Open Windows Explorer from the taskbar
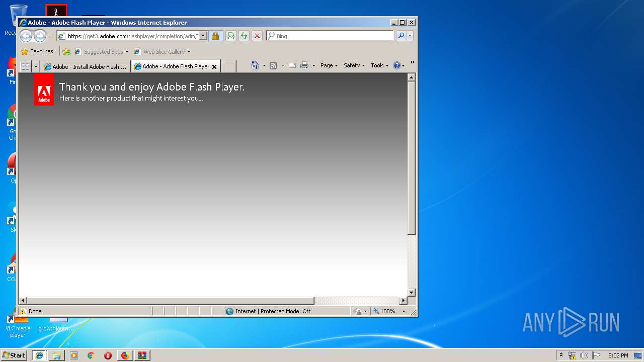 click(57, 355)
